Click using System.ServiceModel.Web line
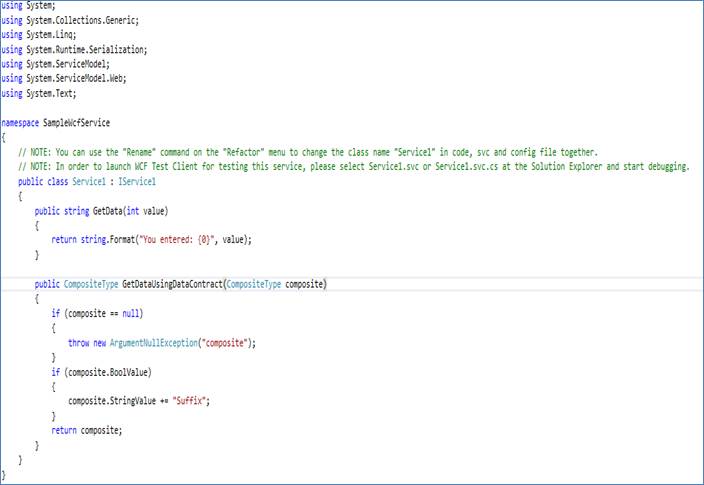704x485 pixels. [x=64, y=78]
